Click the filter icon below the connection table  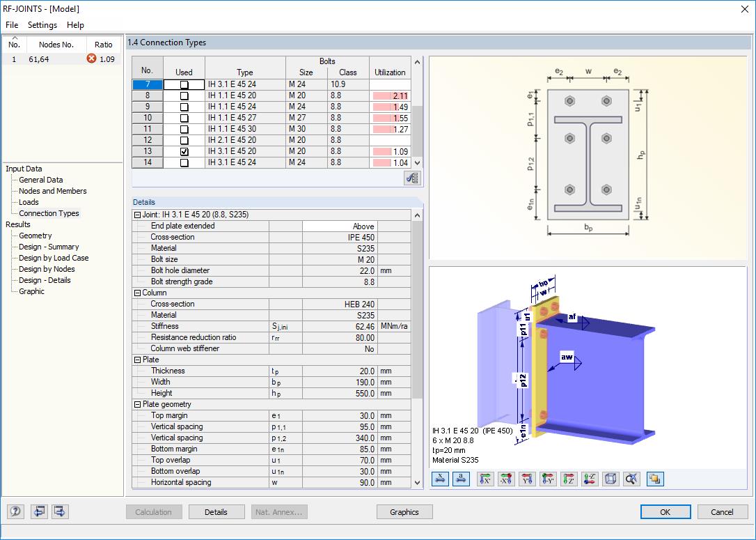tap(412, 178)
